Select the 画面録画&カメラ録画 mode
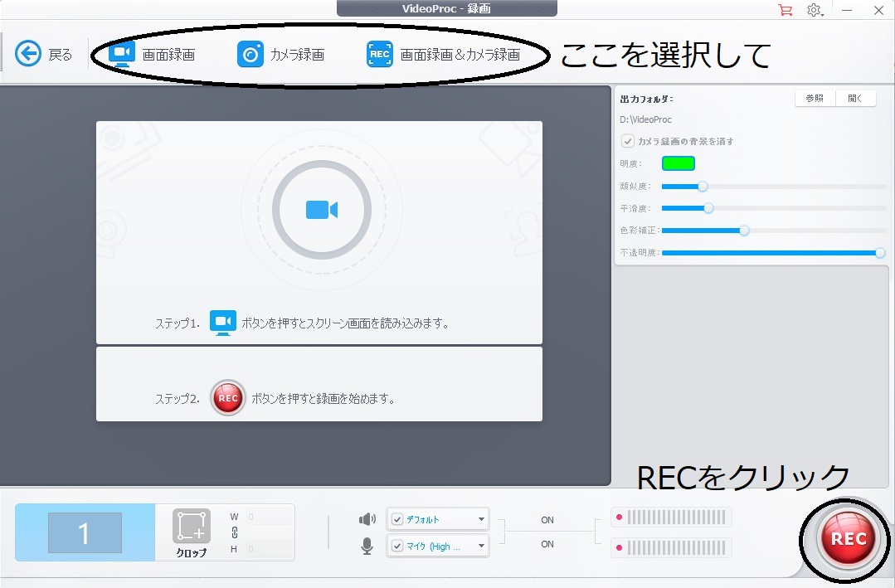The image size is (895, 588). tap(444, 54)
